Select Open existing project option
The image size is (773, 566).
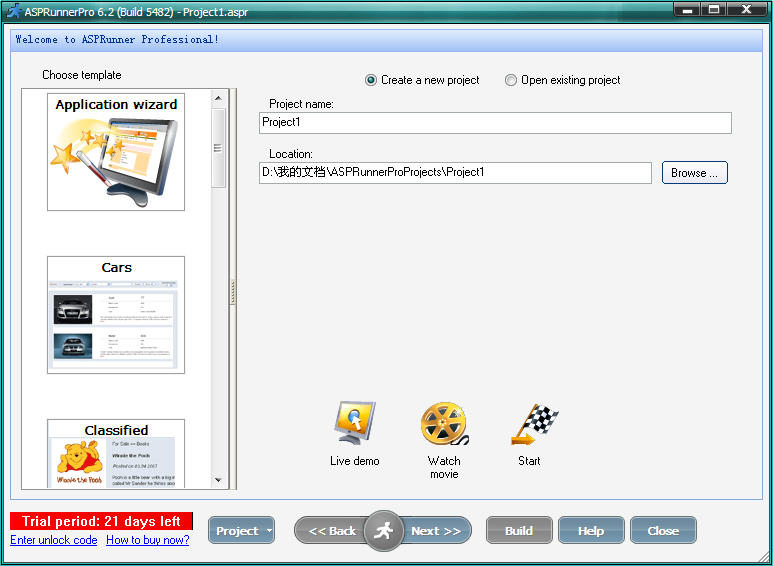click(562, 80)
